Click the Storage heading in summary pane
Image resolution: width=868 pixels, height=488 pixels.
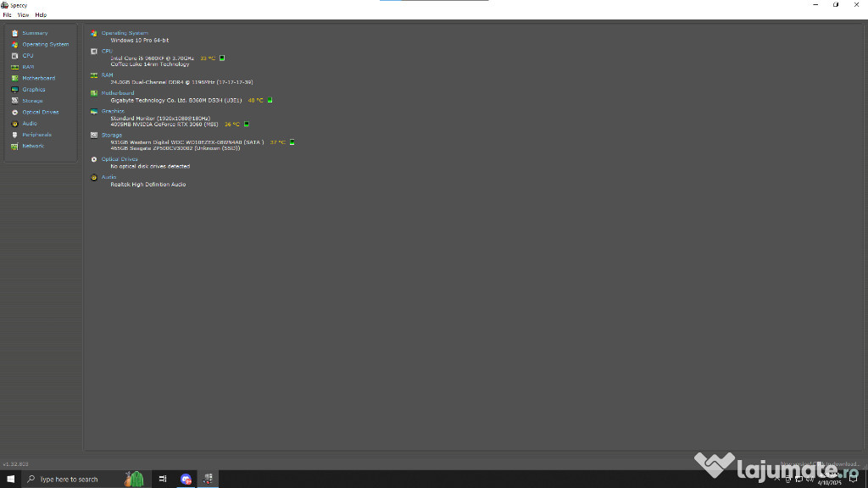point(112,135)
